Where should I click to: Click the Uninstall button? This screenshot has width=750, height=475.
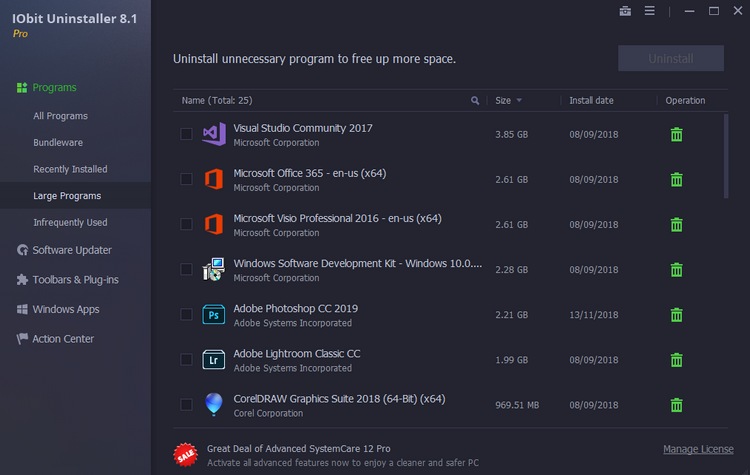coord(671,58)
